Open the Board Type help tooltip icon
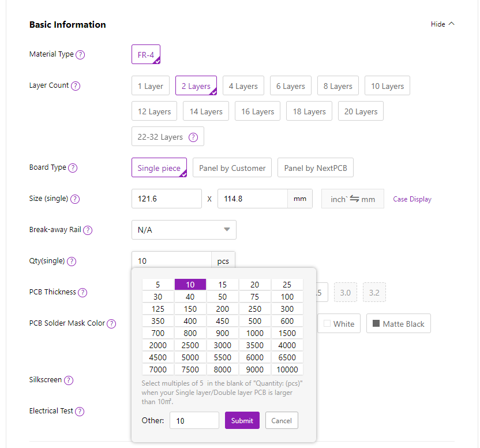Image resolution: width=480 pixels, height=448 pixels. (x=73, y=168)
